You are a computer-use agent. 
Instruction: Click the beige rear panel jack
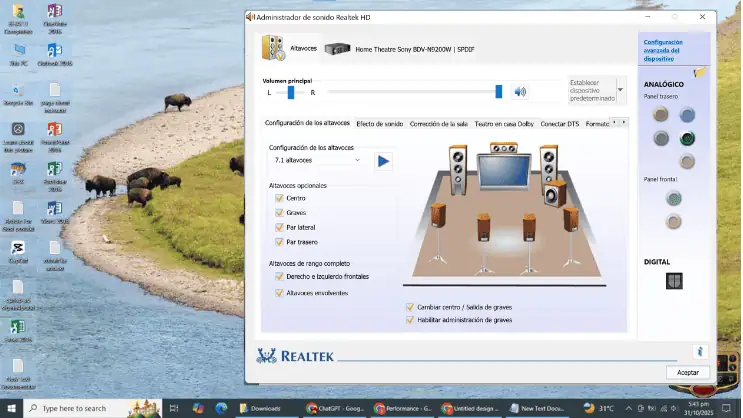[661, 114]
